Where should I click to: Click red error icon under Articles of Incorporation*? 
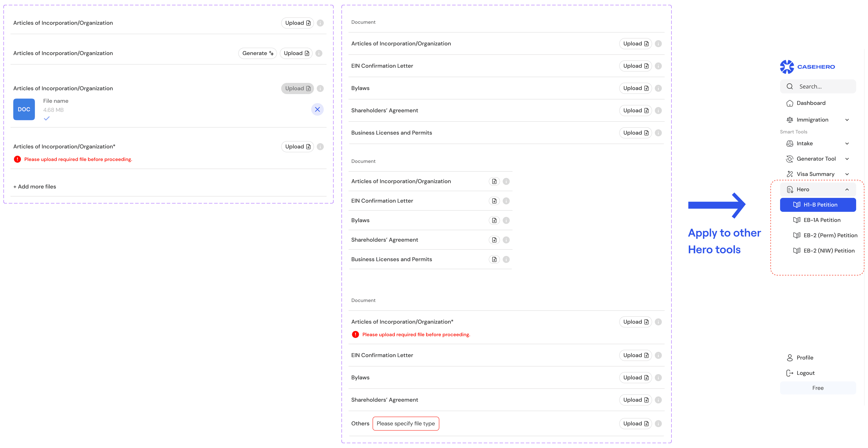(17, 159)
